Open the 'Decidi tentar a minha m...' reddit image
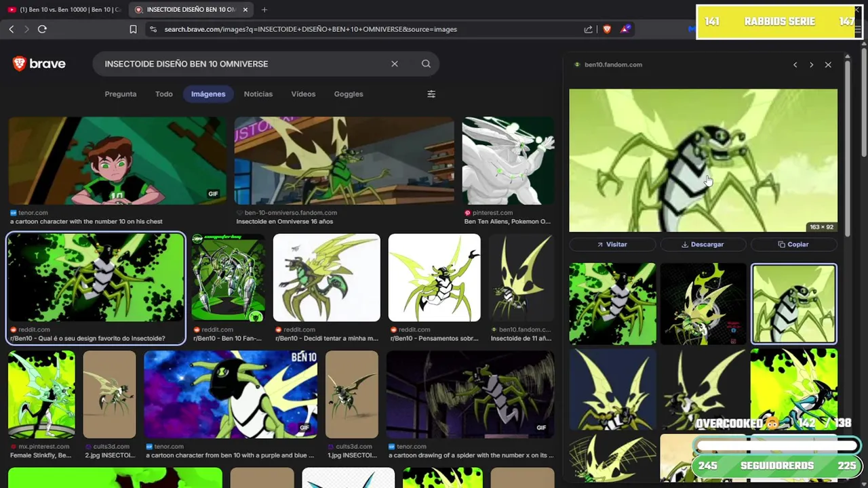This screenshot has width=868, height=488. pyautogui.click(x=326, y=278)
